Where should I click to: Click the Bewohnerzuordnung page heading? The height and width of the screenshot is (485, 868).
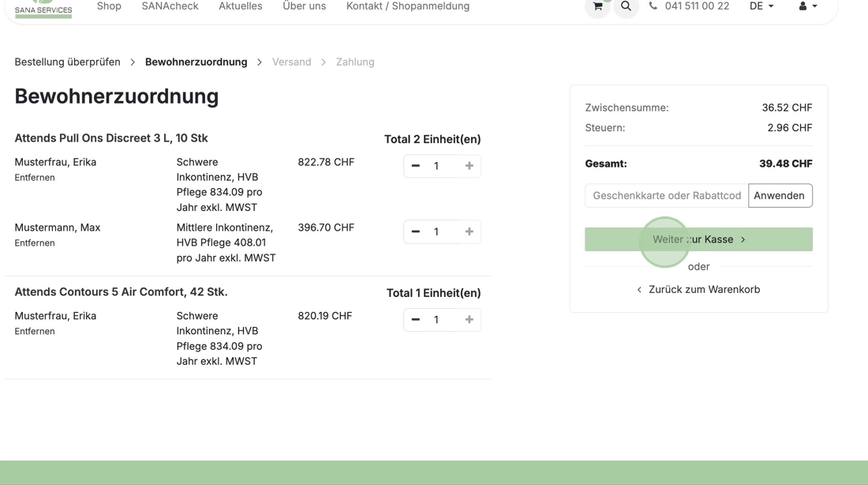(x=116, y=96)
